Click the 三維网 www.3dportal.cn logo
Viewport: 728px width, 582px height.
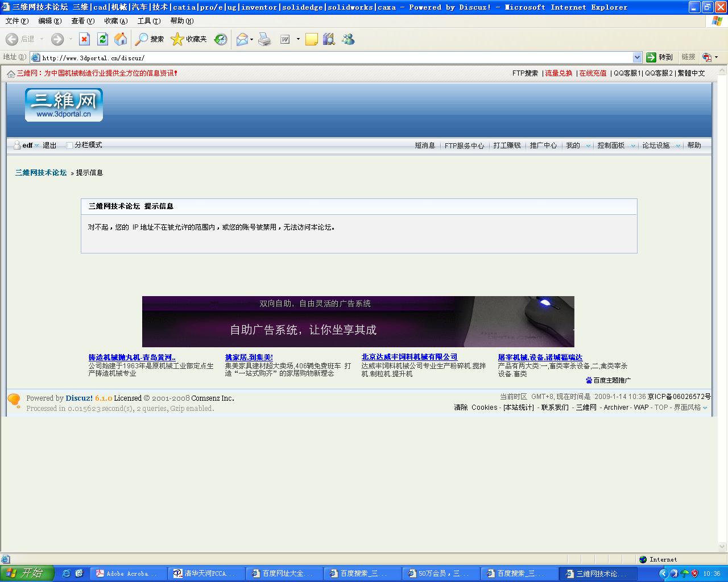64,105
